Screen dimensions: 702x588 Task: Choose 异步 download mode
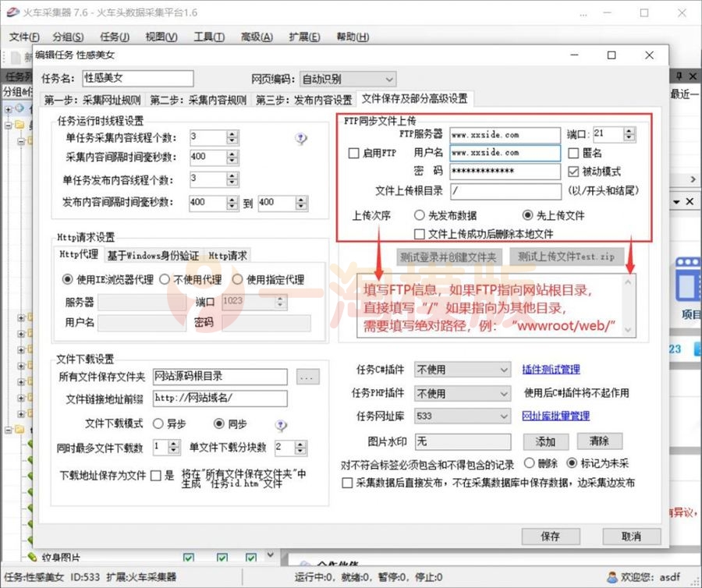(x=158, y=423)
